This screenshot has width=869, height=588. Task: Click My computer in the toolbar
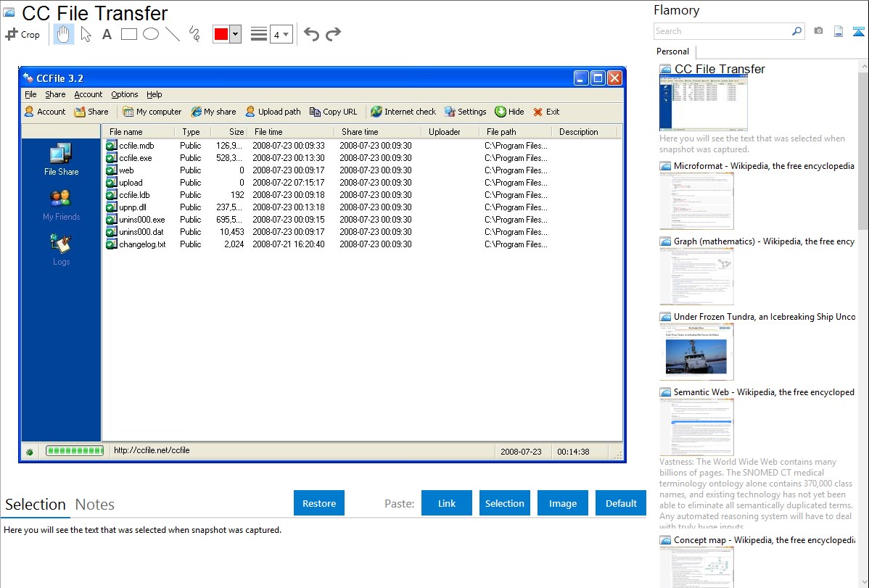152,112
